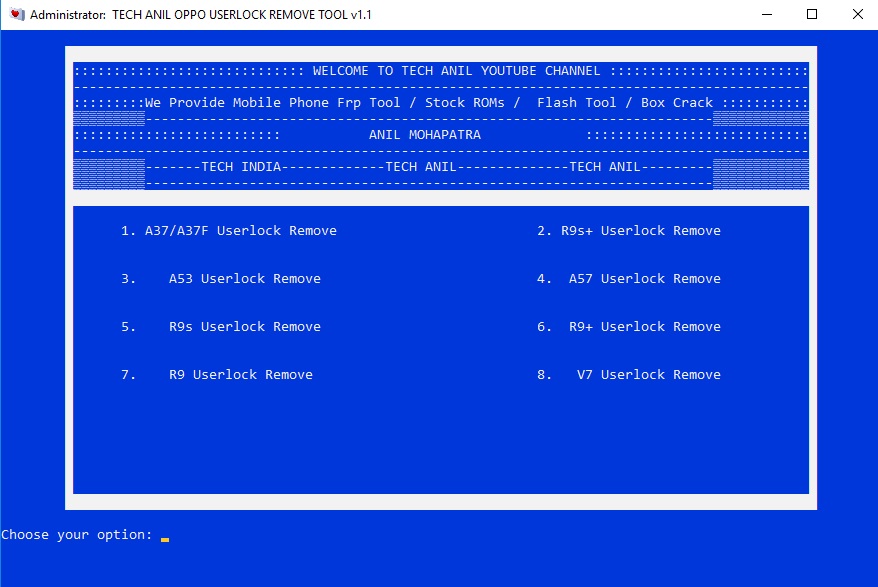
Task: Maximize the TECH ANIL tool window
Action: tap(812, 15)
